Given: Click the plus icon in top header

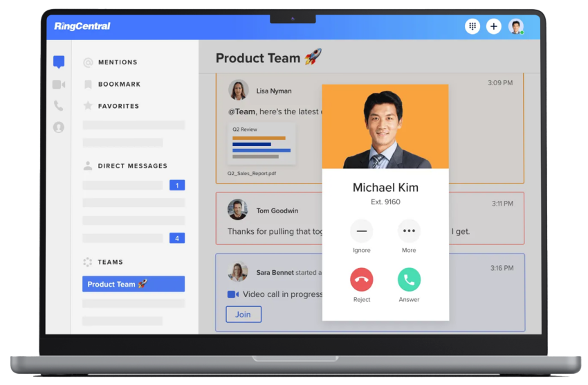Looking at the screenshot, I should pyautogui.click(x=493, y=26).
